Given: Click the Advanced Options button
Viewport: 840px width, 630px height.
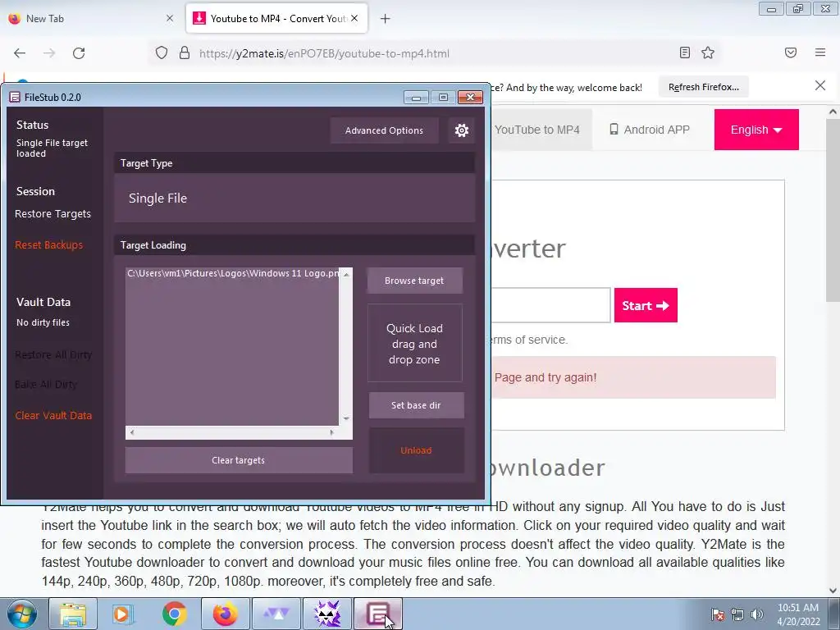Looking at the screenshot, I should click(384, 130).
